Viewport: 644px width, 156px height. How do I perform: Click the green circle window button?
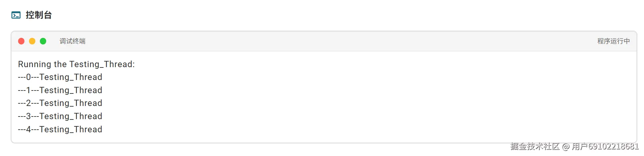click(43, 41)
